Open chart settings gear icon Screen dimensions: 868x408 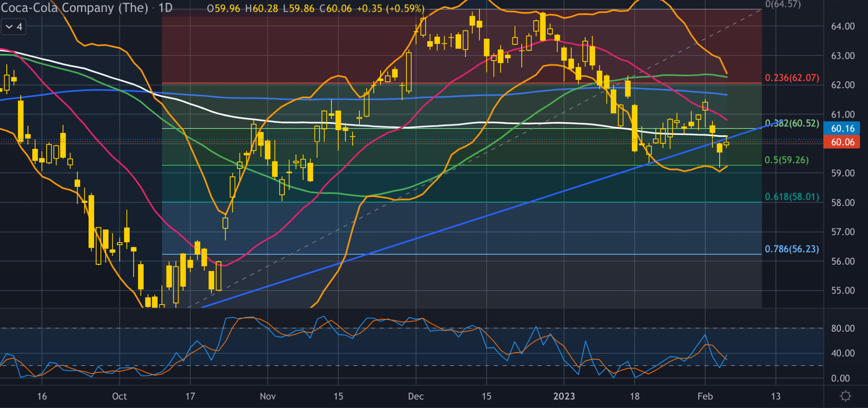coord(846,396)
